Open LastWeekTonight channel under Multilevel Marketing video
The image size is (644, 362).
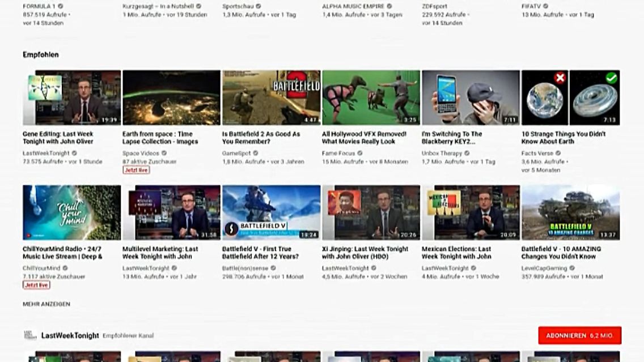pyautogui.click(x=146, y=268)
